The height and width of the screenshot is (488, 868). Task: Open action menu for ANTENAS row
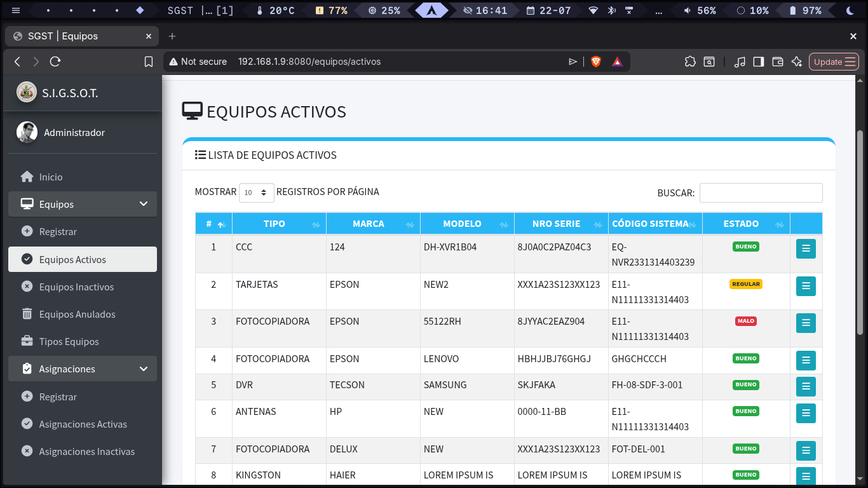coord(806,413)
